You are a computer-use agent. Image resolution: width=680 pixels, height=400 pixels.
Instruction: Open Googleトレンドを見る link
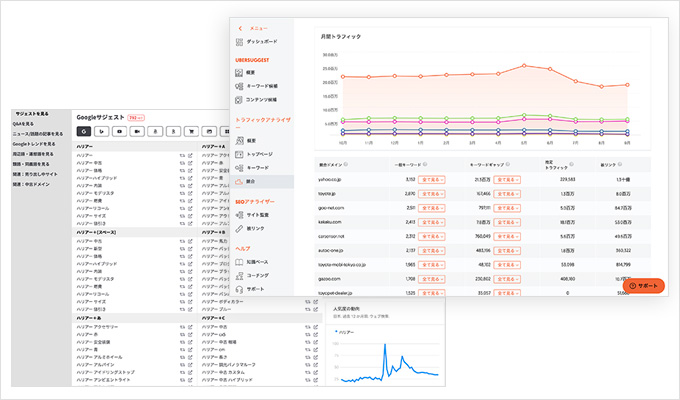[x=34, y=144]
